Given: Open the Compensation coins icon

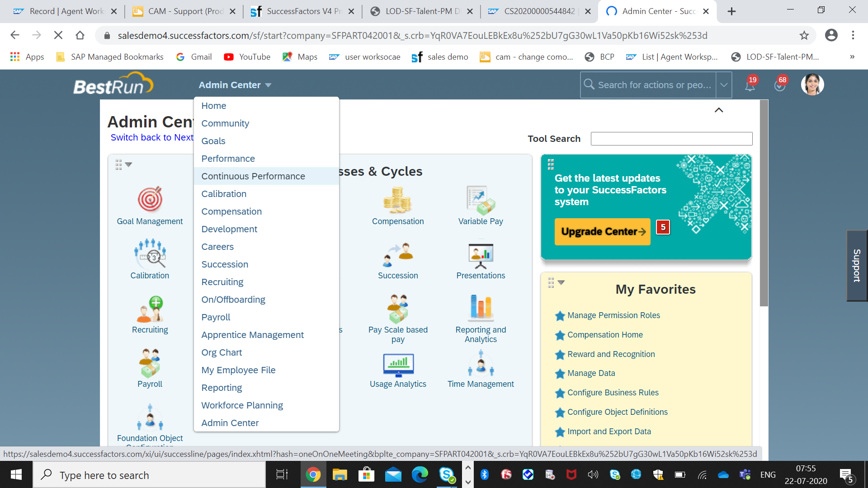Looking at the screenshot, I should (x=397, y=199).
